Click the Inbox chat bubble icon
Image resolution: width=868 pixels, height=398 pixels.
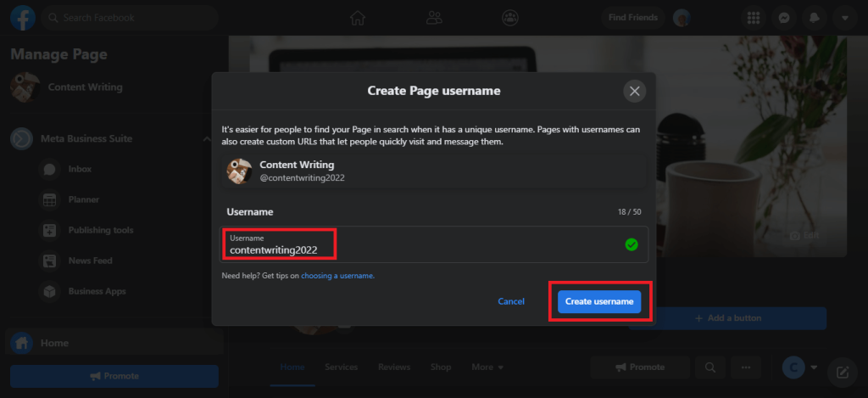(50, 169)
